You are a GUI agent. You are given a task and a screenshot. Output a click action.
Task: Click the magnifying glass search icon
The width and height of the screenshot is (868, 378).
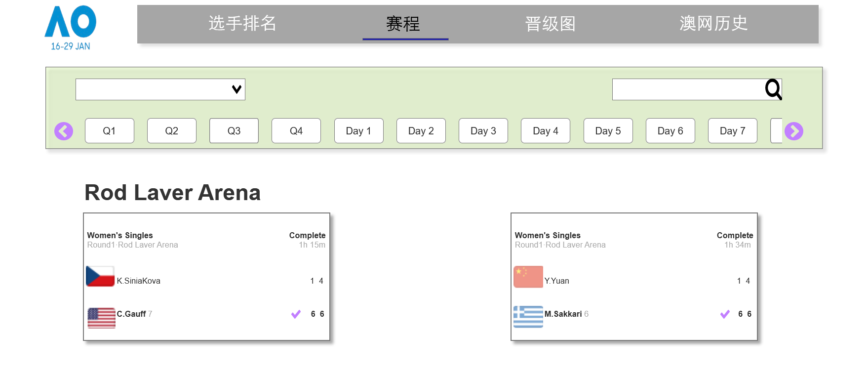[x=773, y=89]
